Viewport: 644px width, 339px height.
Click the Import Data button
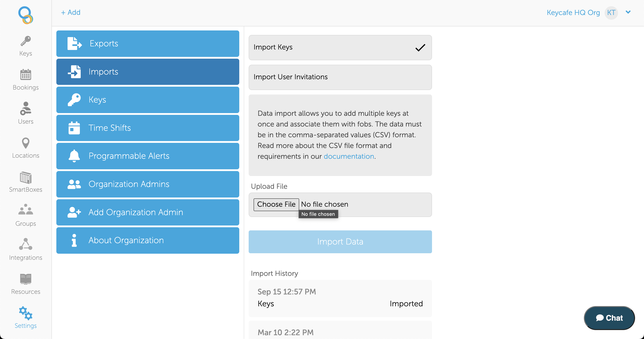pos(340,242)
